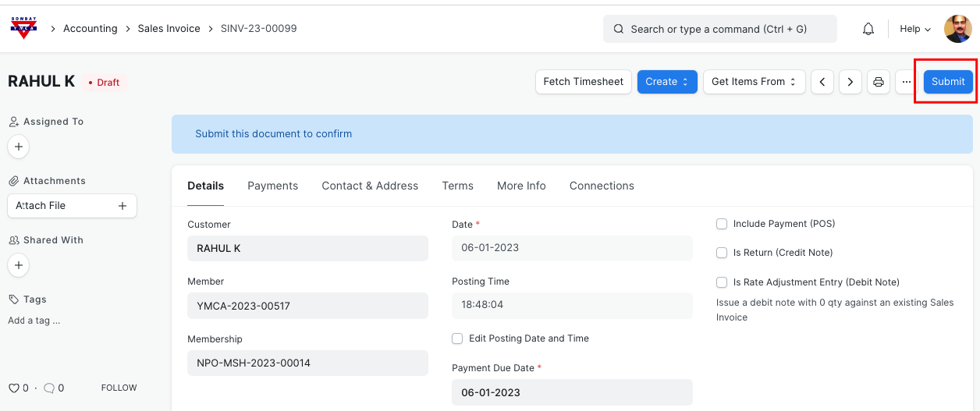Click the Fetch Timesheet button
The height and width of the screenshot is (411, 980).
[583, 82]
